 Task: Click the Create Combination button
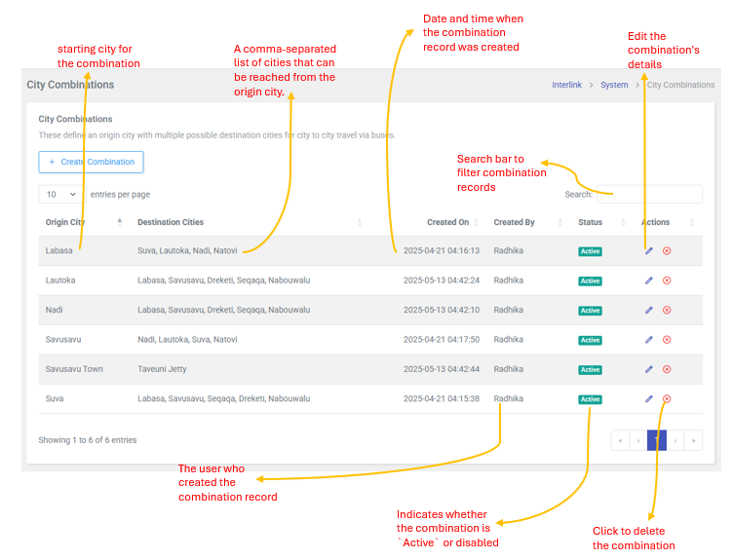pyautogui.click(x=92, y=162)
